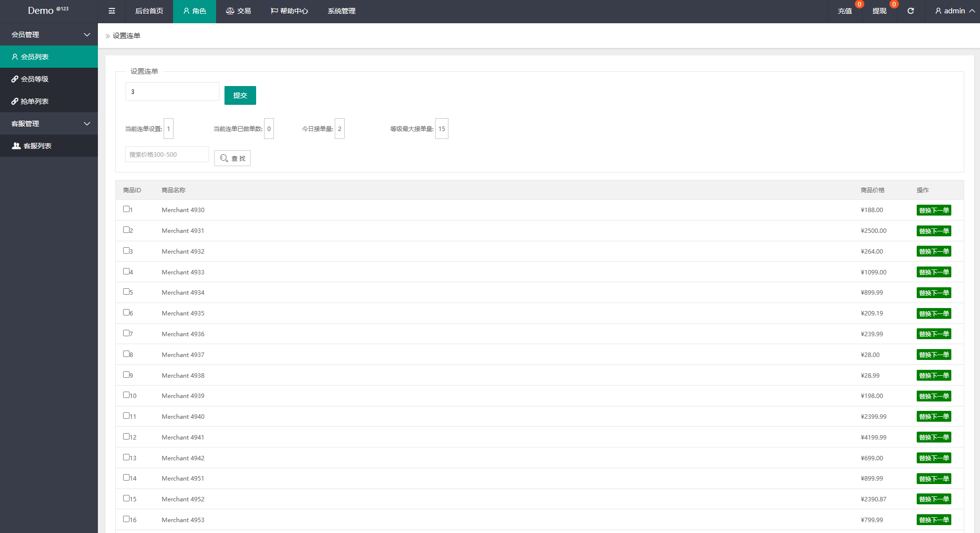980x533 pixels.
Task: Click the refresh icon in top bar
Action: click(910, 11)
